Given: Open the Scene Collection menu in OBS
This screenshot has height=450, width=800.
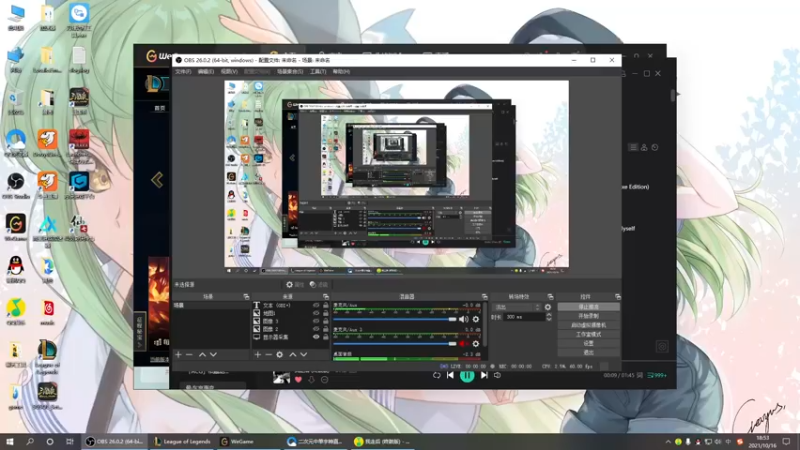Looking at the screenshot, I should click(x=290, y=72).
